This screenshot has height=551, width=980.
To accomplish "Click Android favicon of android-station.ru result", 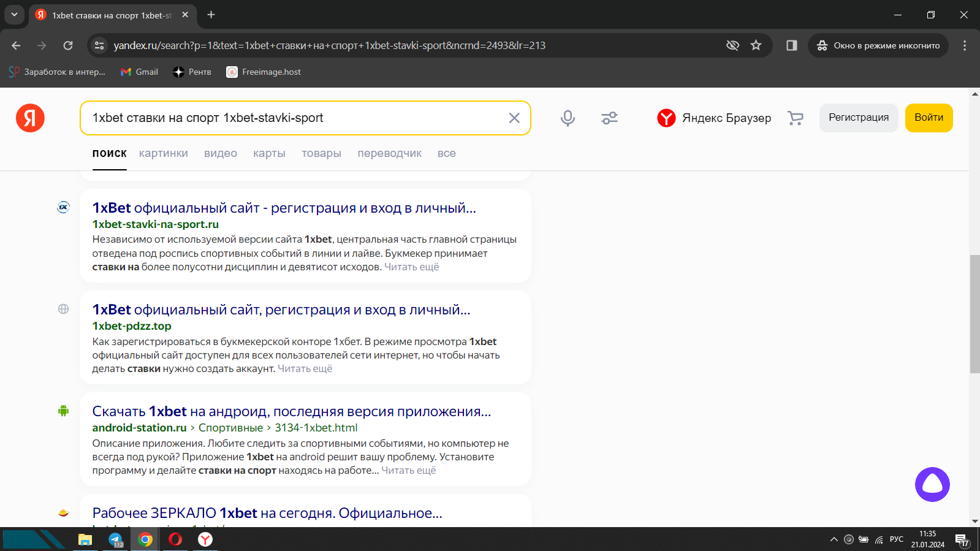I will (x=63, y=411).
